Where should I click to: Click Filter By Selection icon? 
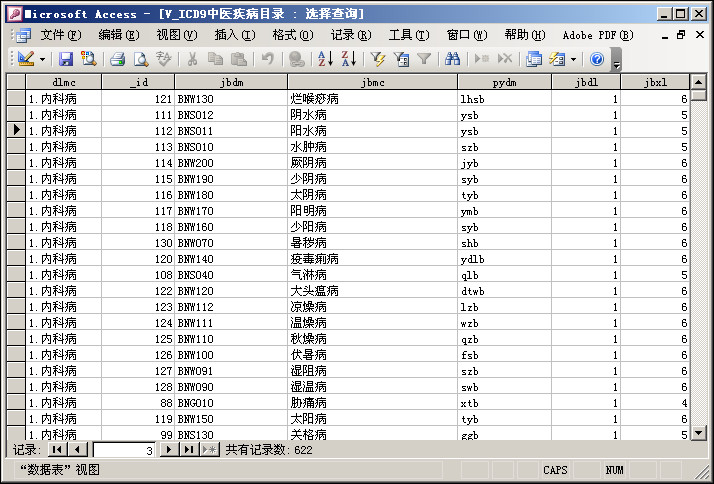pyautogui.click(x=377, y=59)
